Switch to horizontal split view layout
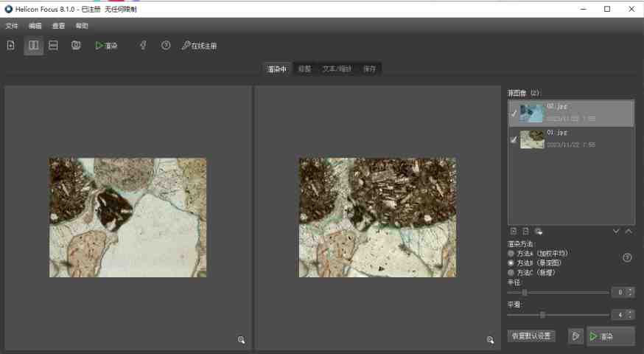This screenshot has width=644, height=354. tap(54, 46)
